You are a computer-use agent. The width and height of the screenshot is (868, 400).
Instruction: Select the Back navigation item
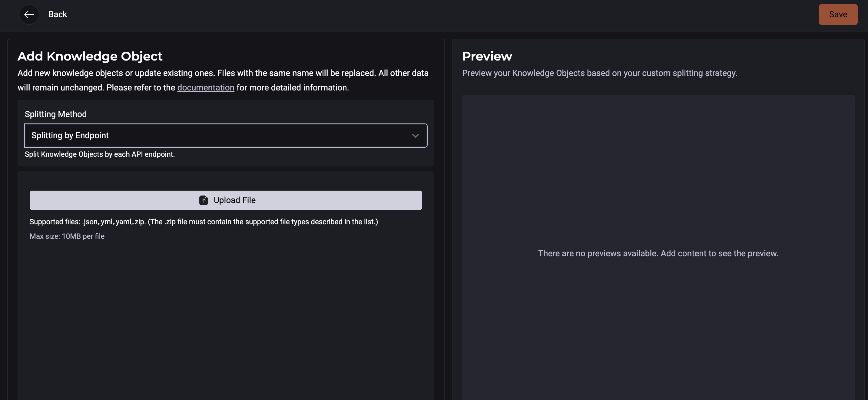coord(58,14)
